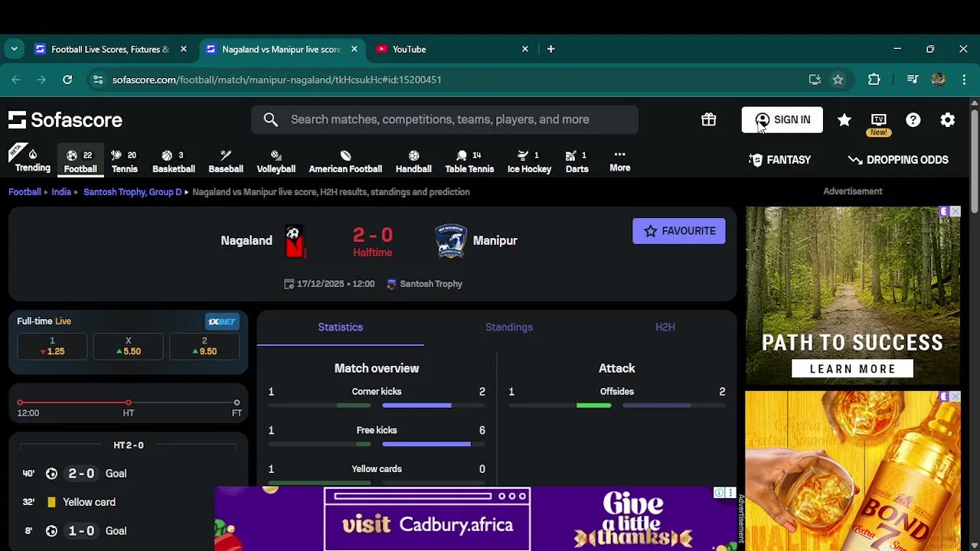
Task: Click the Football breadcrumb link
Action: click(x=24, y=192)
